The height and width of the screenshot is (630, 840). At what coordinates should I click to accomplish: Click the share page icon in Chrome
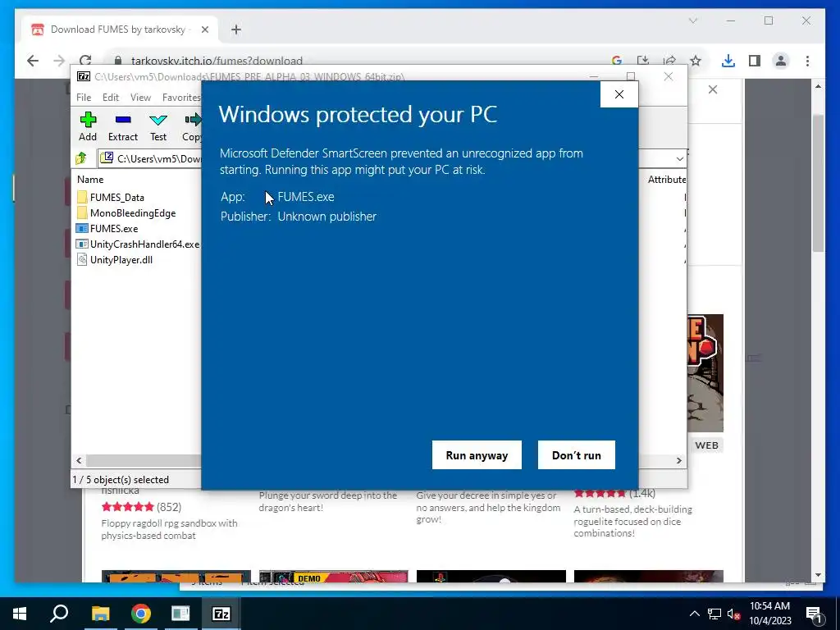(669, 61)
